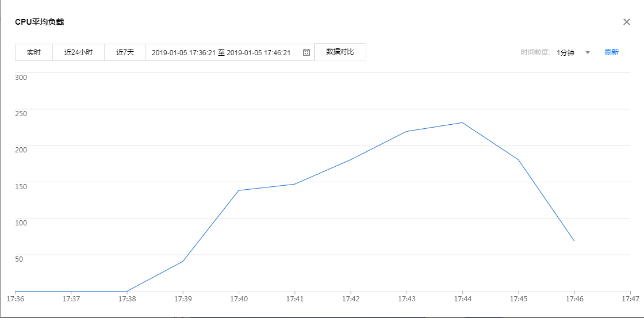Click the peak data point at 17:44
The width and height of the screenshot is (644, 318).
[x=462, y=122]
